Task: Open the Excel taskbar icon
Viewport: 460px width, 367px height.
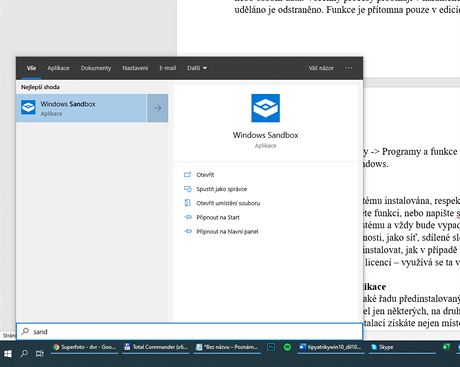Action: (446, 347)
